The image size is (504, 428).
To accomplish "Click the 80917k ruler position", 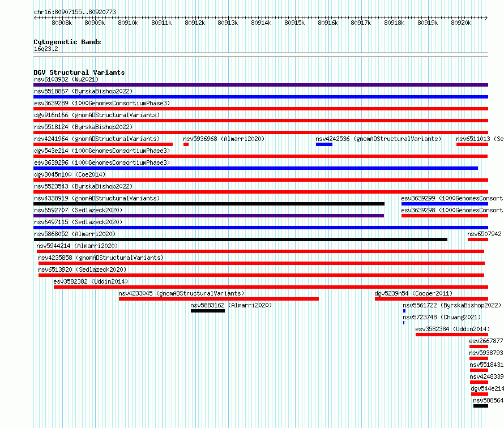I will click(x=361, y=23).
